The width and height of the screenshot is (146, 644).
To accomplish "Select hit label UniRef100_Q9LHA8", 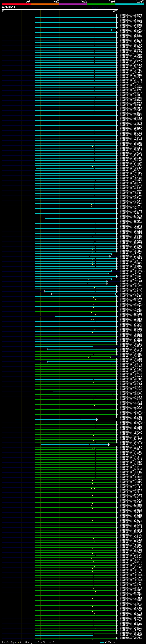I will point(131,67).
